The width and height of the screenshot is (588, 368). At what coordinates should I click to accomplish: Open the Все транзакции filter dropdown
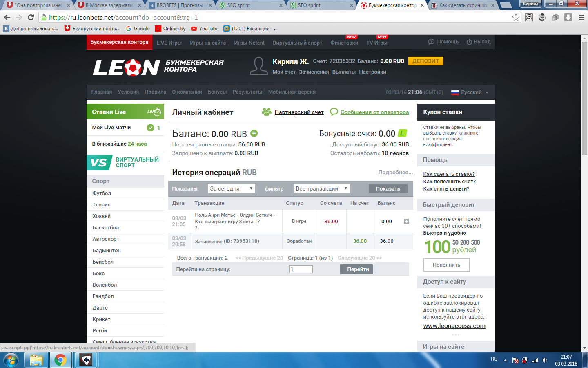tap(322, 188)
